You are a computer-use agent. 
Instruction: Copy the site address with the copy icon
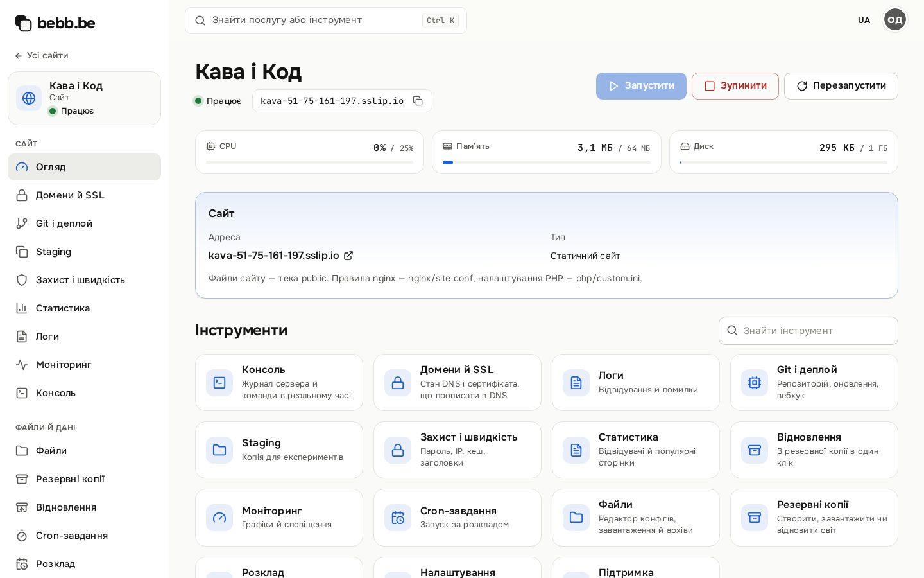click(418, 101)
